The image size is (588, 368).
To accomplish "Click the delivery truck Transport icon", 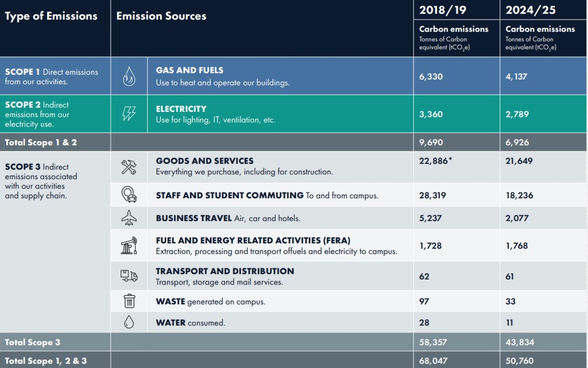I will (x=129, y=276).
